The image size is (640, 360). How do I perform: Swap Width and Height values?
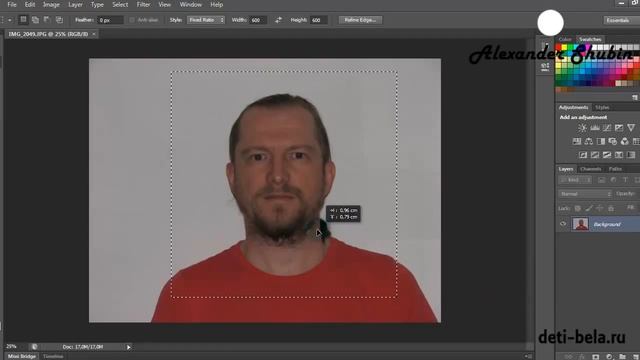278,20
